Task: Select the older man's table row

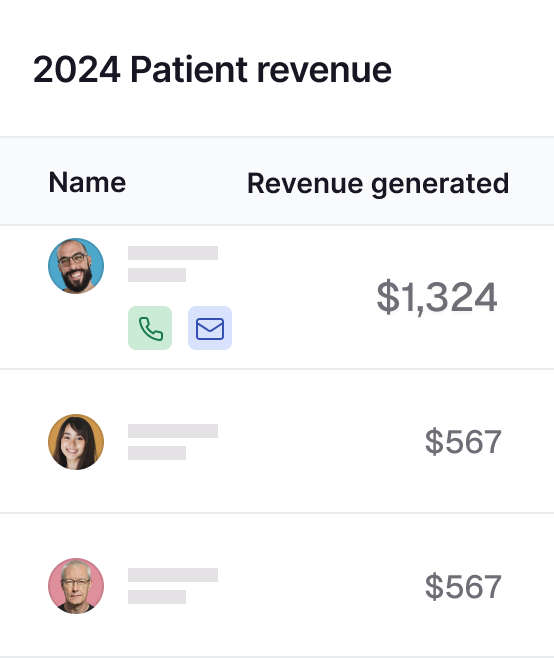Action: [x=277, y=585]
